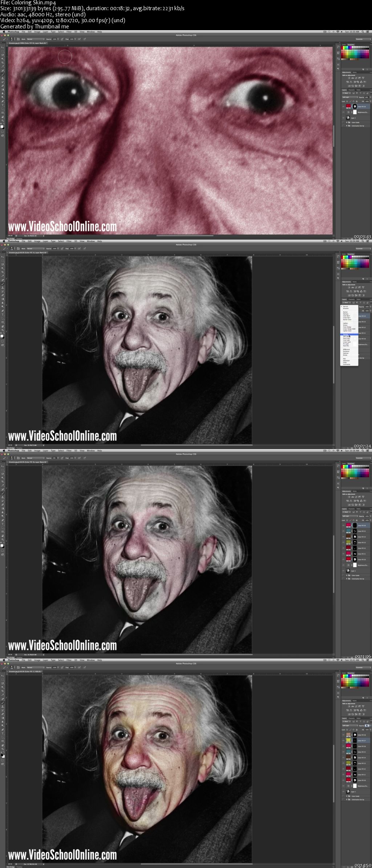This screenshot has width=372, height=868.
Task: Choose the Crop tool in the 00:03:43 frame
Action: 3,63
